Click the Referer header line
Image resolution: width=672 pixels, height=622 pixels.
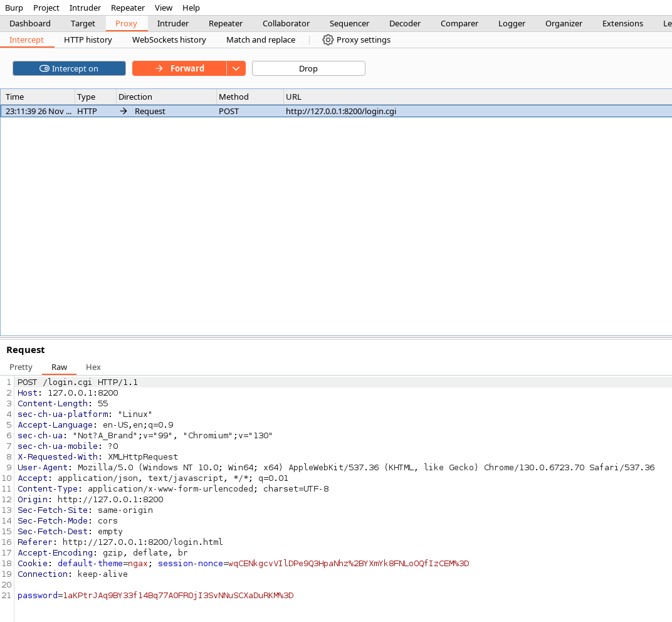(120, 542)
